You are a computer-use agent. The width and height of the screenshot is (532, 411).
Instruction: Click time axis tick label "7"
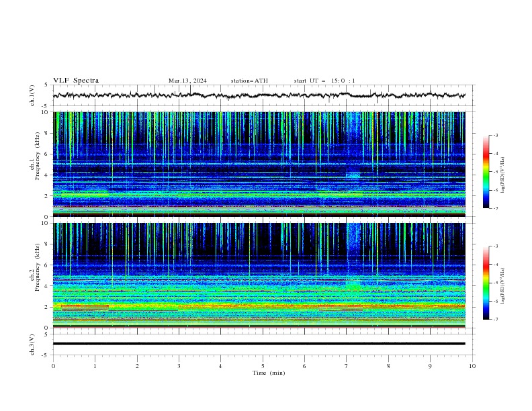pyautogui.click(x=347, y=366)
